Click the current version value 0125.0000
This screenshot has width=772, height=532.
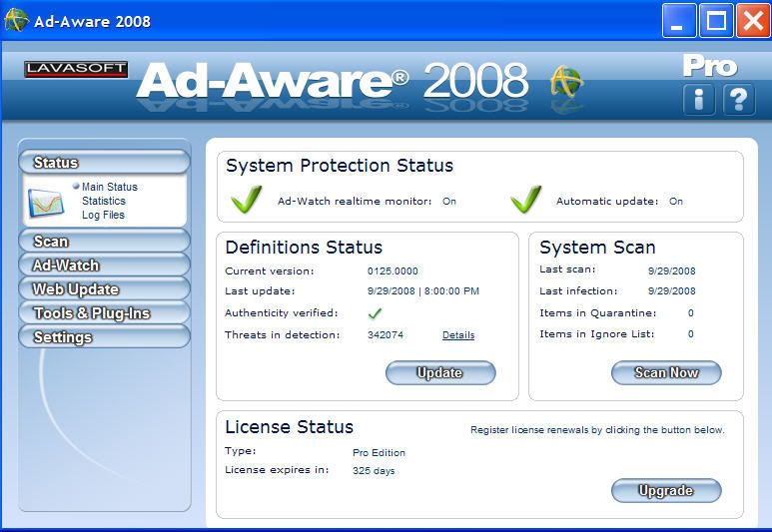[392, 271]
